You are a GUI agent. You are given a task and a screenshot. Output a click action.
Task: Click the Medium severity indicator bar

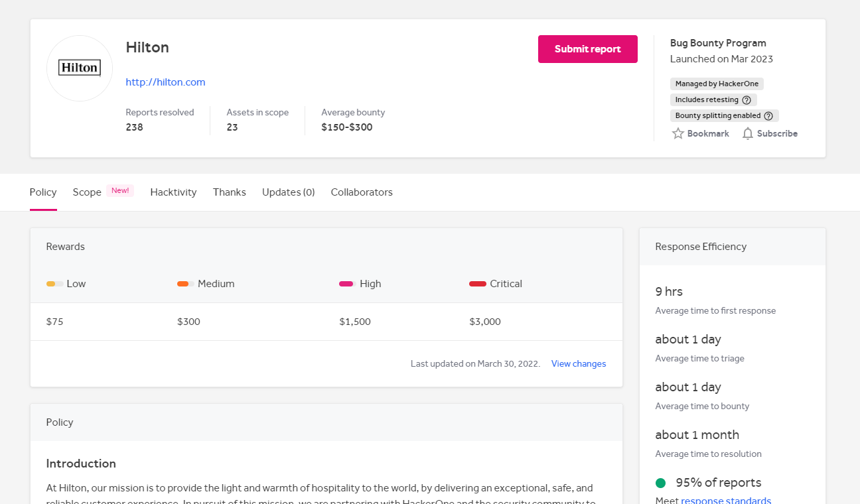186,284
